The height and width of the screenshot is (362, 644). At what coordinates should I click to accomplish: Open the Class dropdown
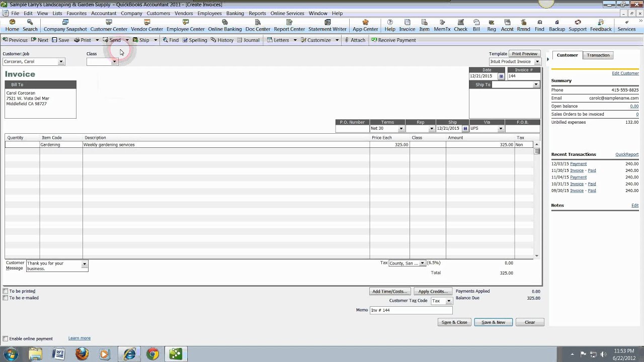tap(114, 62)
